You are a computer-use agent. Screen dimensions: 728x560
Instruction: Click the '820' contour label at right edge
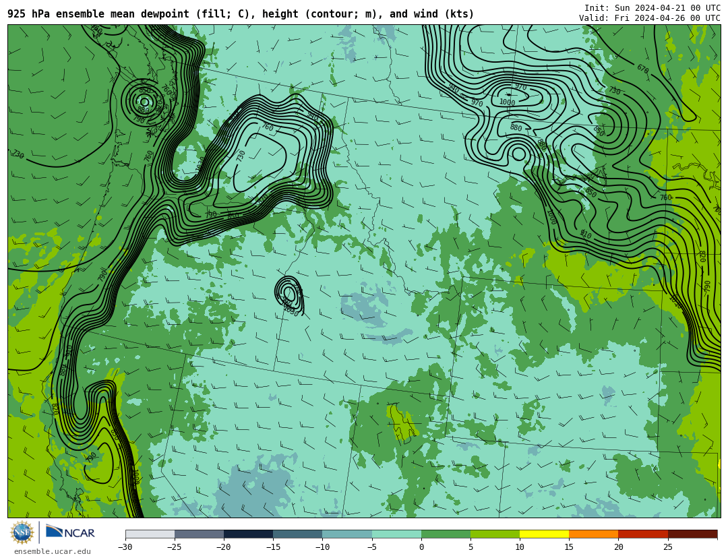tap(702, 256)
